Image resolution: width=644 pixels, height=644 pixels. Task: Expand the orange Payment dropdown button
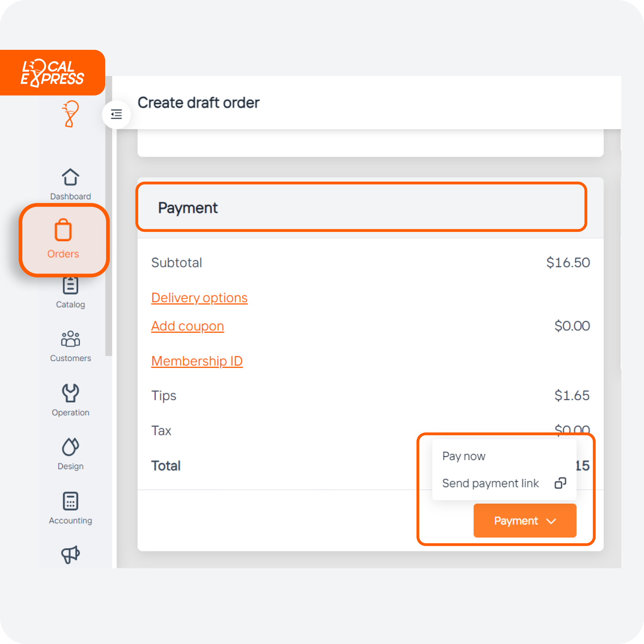pyautogui.click(x=525, y=521)
